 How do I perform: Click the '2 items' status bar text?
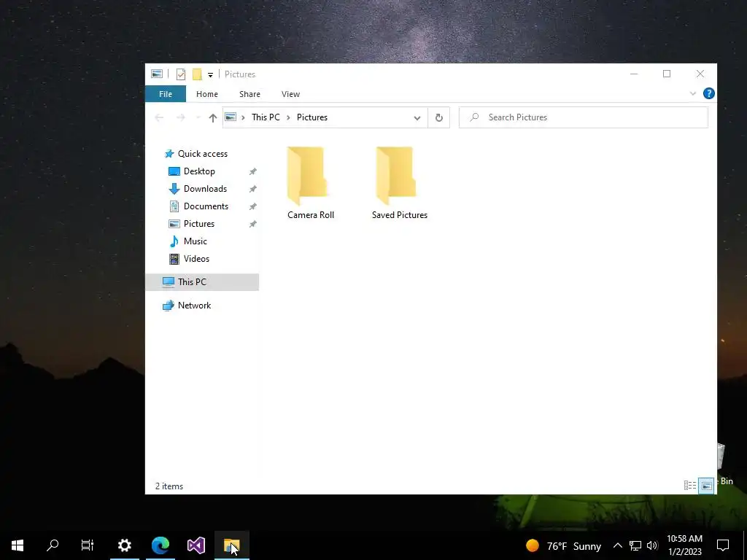[x=169, y=486]
